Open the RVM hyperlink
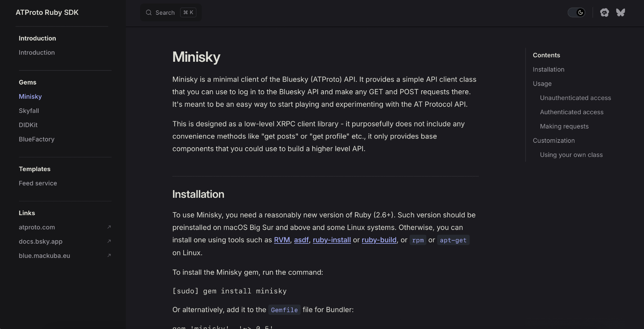This screenshot has width=644, height=329. point(282,240)
